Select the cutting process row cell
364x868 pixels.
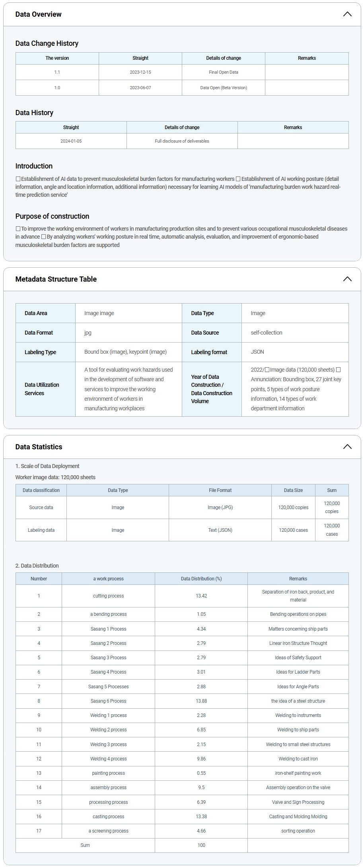(108, 596)
